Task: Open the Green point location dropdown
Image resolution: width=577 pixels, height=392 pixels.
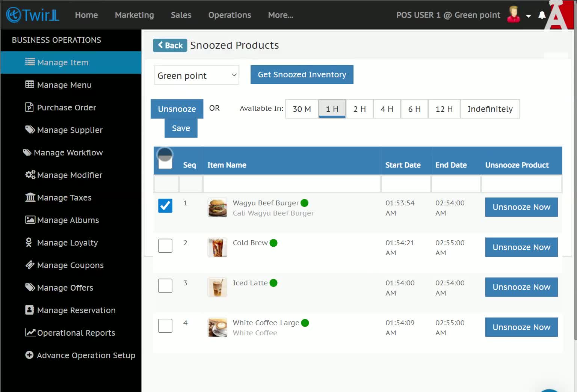Action: 196,75
